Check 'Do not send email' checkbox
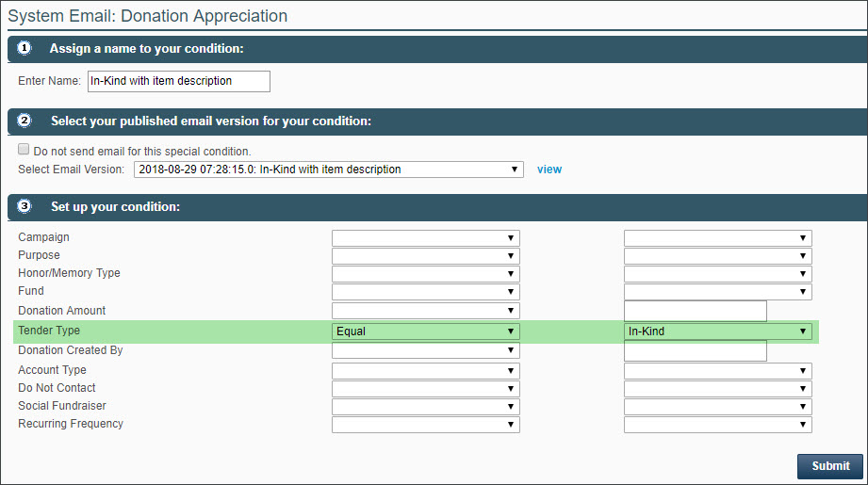 click(x=24, y=150)
